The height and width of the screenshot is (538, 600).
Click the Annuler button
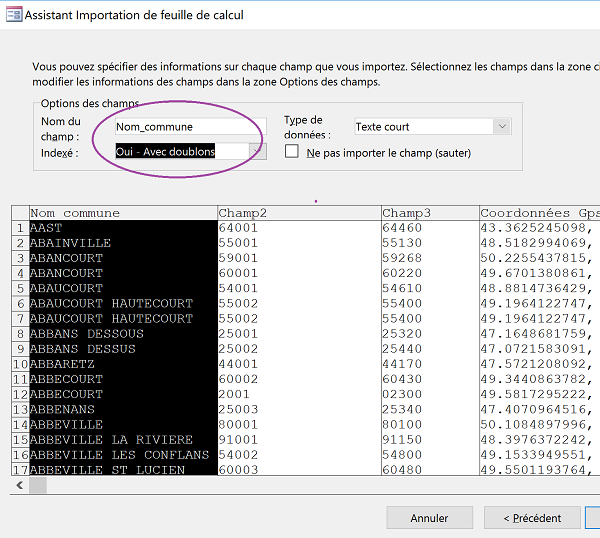tap(429, 518)
